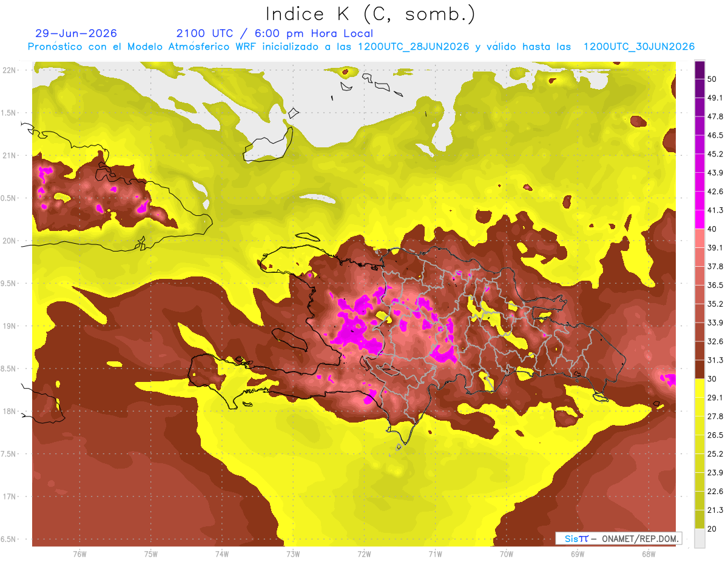Click the '17N' latitude label
Screen dimensions: 728x562
10,497
